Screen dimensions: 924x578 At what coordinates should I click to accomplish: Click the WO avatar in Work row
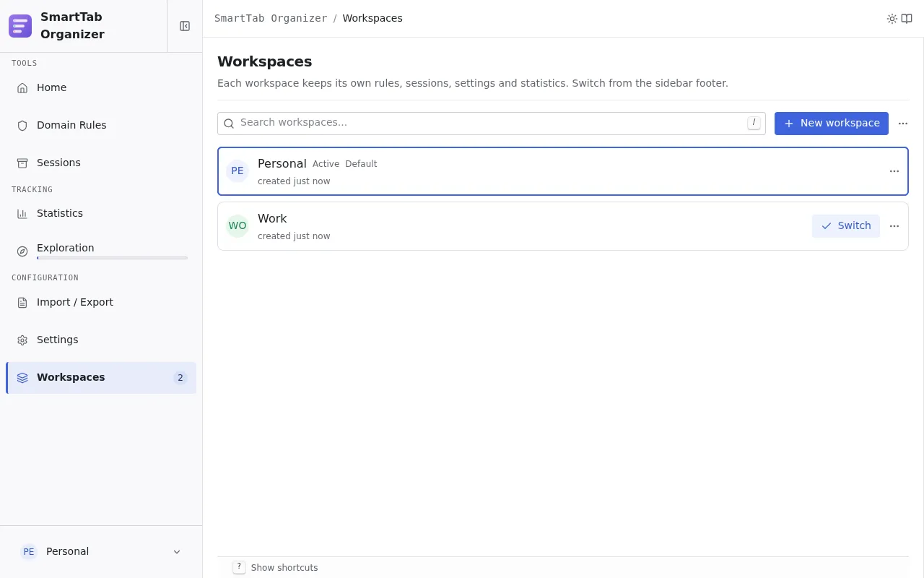[x=237, y=226]
